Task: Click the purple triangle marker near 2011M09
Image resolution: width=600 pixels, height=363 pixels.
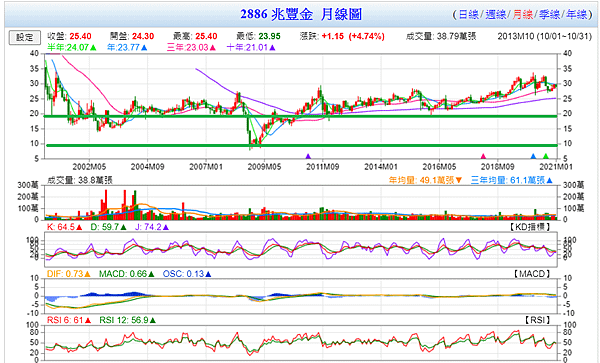Action: [x=308, y=156]
